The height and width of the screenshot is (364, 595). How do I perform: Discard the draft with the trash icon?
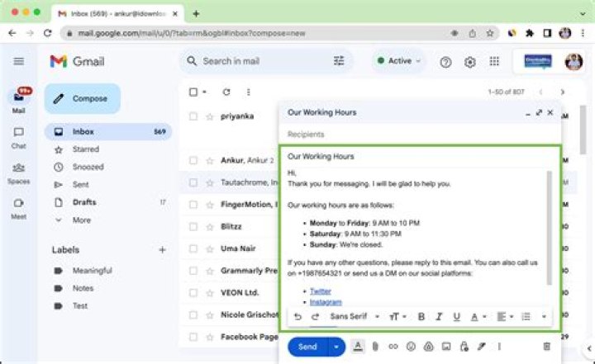(x=546, y=347)
